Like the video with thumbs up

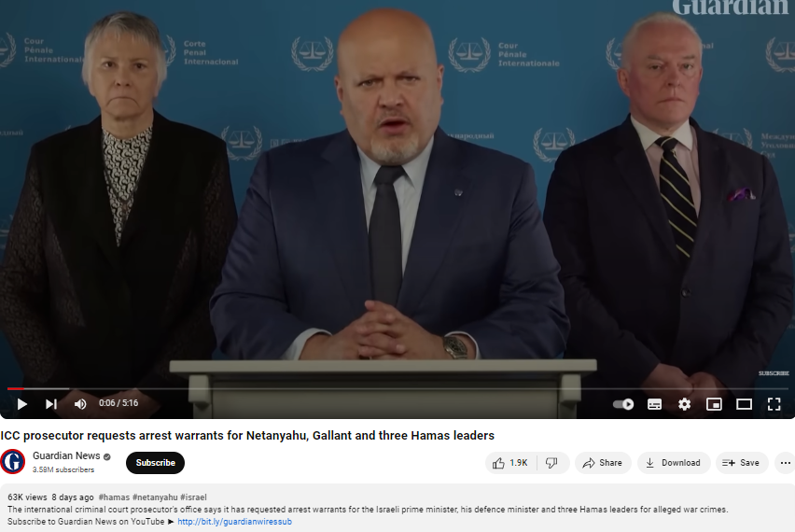(x=510, y=463)
